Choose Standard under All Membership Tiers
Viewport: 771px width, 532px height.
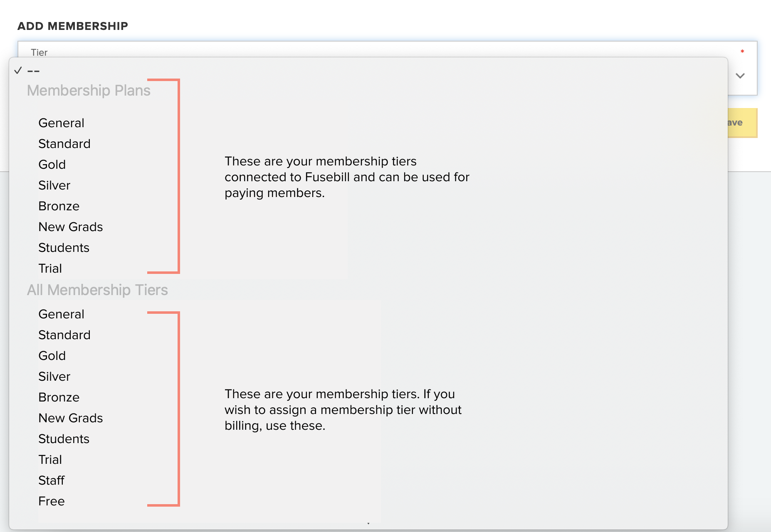point(64,335)
